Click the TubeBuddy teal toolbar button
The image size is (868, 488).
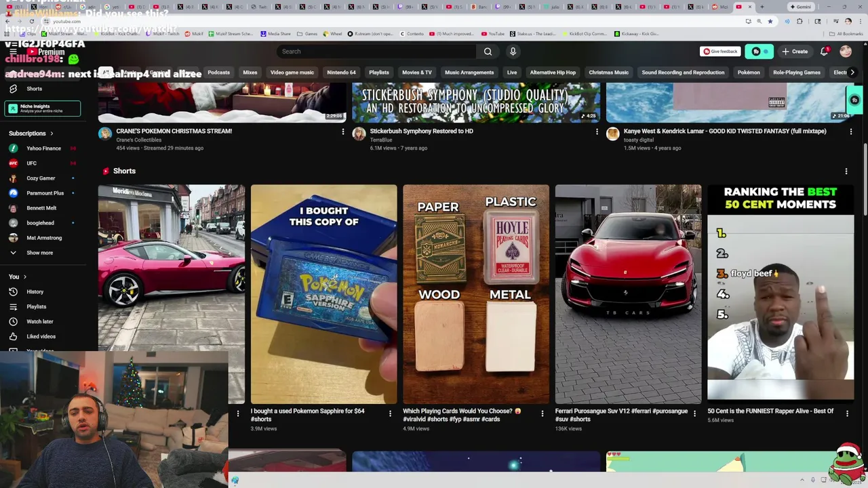(x=759, y=52)
